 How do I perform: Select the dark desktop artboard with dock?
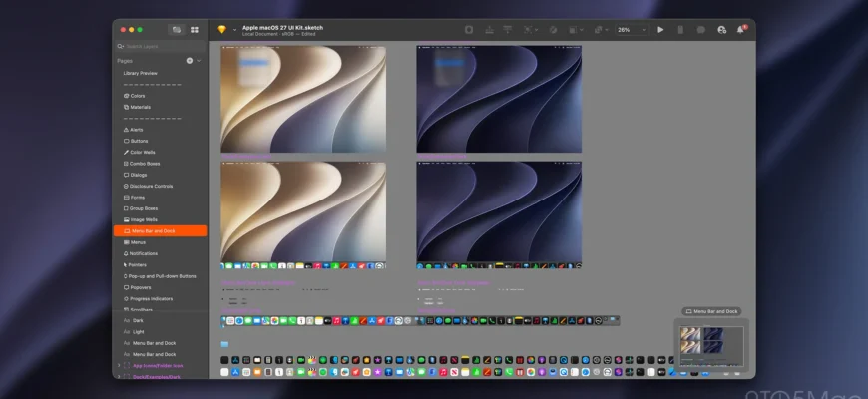(x=499, y=215)
